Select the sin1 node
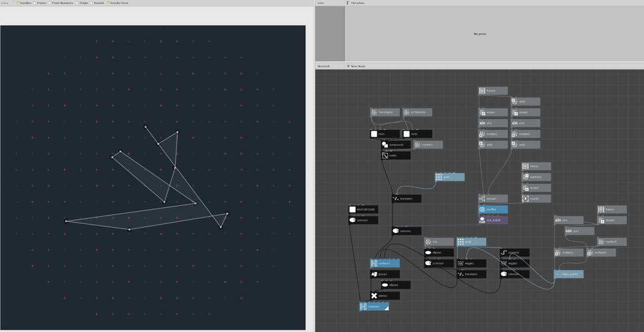Screen dimensions: 644x332 (x=569, y=220)
